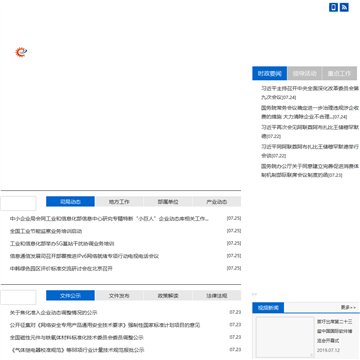Open the RSS feed icon
This screenshot has height=360, width=360.
344,7
